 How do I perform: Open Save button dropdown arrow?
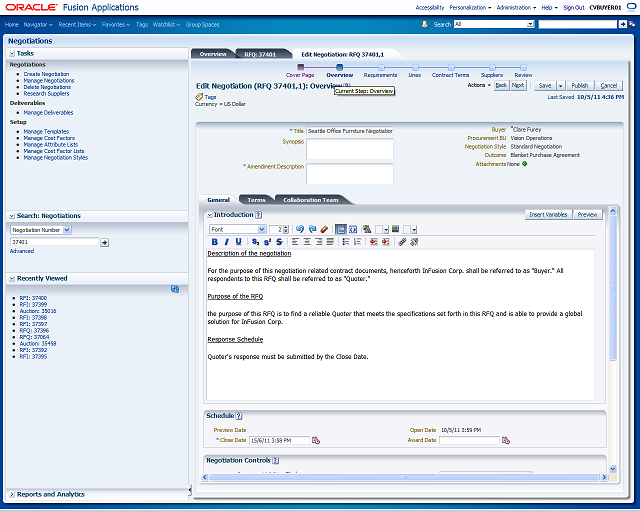[560, 85]
